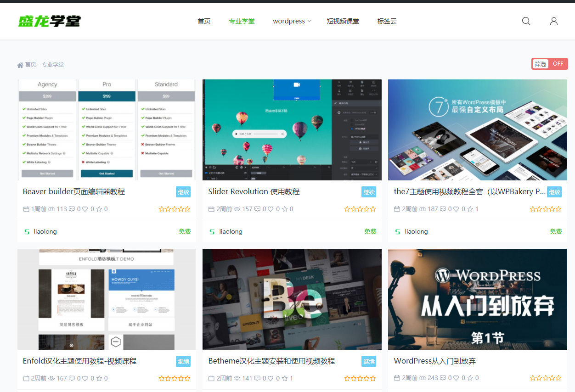Open Betheme Be logo thumbnail

coord(292,299)
